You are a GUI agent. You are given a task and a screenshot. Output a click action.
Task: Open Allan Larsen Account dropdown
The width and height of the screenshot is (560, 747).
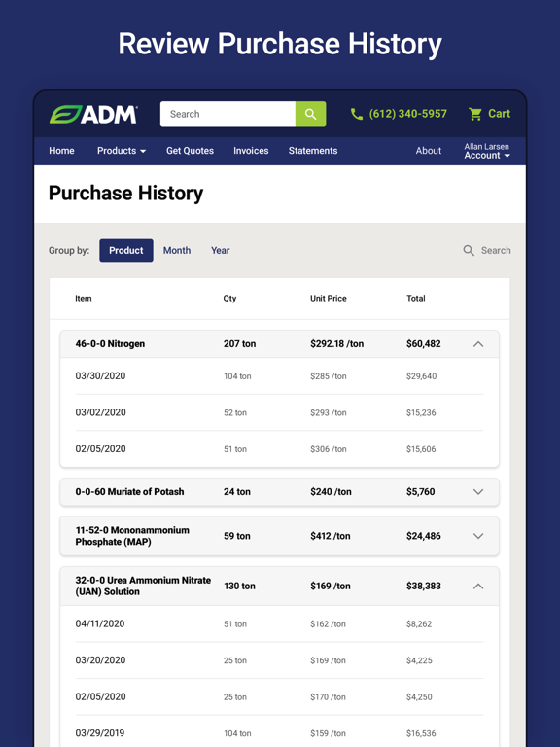point(487,151)
